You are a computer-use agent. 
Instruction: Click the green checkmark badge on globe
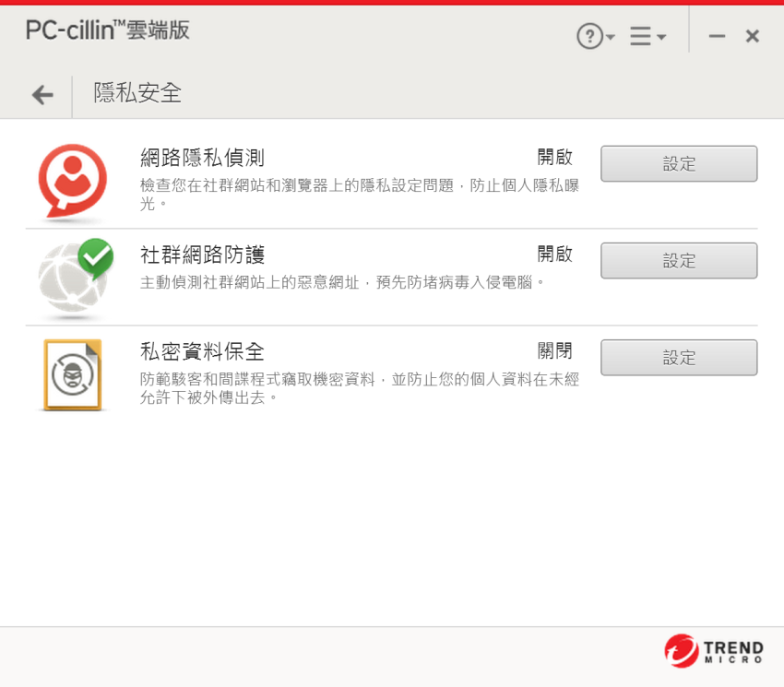pyautogui.click(x=96, y=257)
